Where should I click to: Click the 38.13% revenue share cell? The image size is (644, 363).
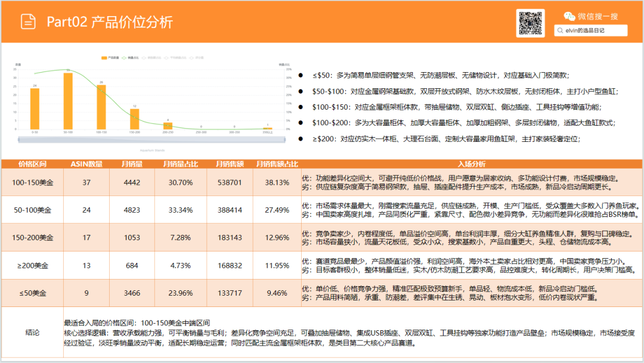tap(277, 182)
